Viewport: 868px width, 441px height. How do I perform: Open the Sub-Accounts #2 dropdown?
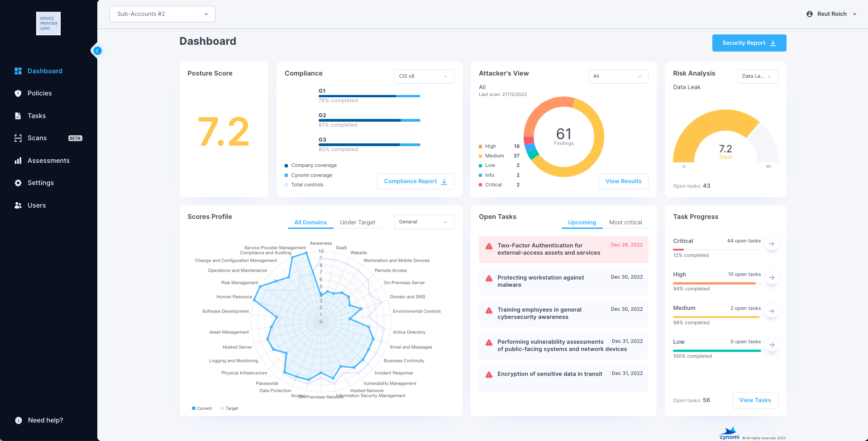click(x=162, y=14)
